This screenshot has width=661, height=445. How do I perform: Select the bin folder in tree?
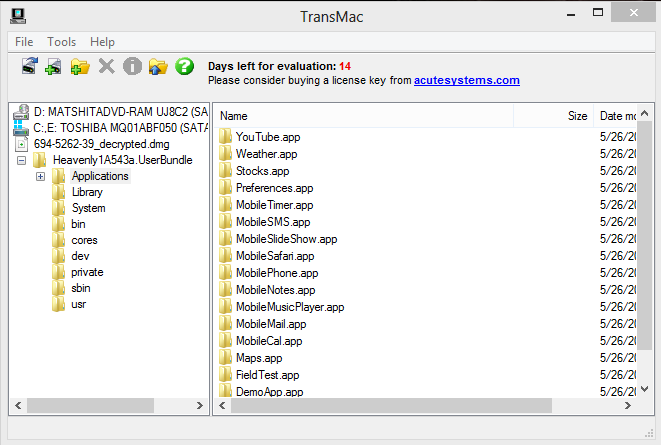(78, 224)
